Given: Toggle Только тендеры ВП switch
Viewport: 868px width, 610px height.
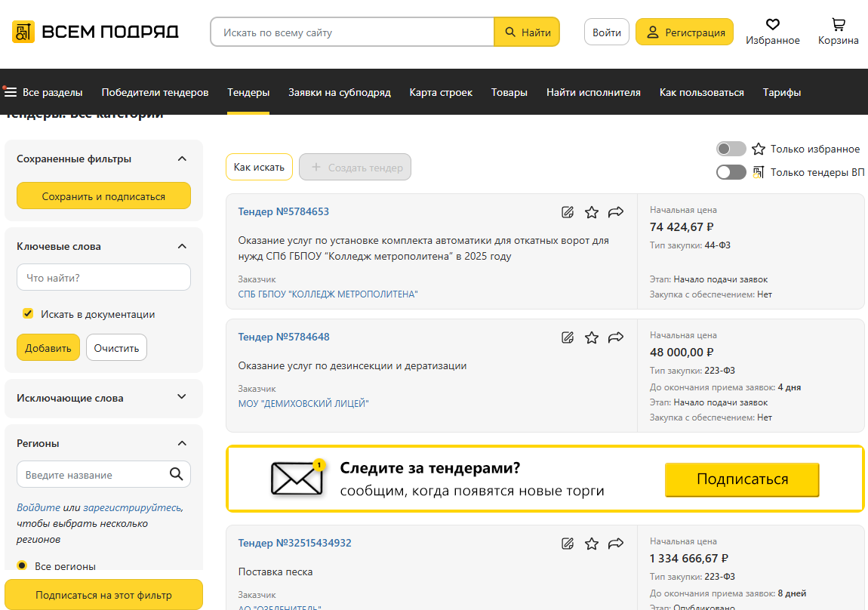Looking at the screenshot, I should [x=731, y=172].
